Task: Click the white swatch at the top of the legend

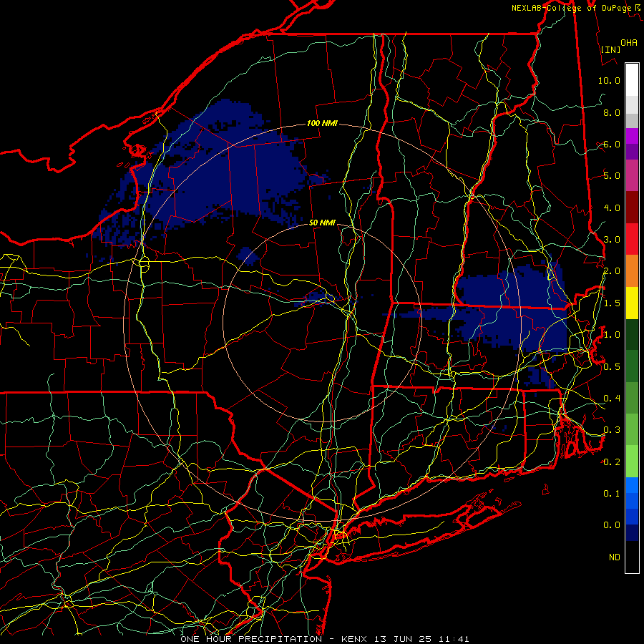Action: pyautogui.click(x=632, y=80)
